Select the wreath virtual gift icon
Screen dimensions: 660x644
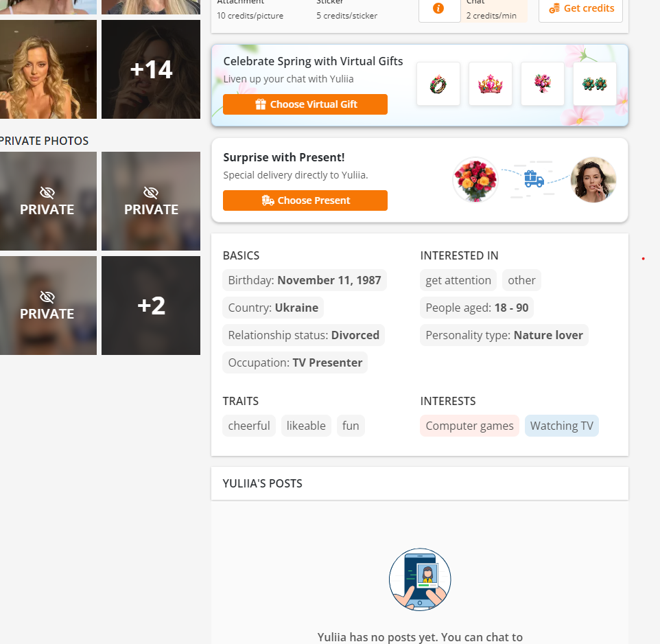[438, 84]
